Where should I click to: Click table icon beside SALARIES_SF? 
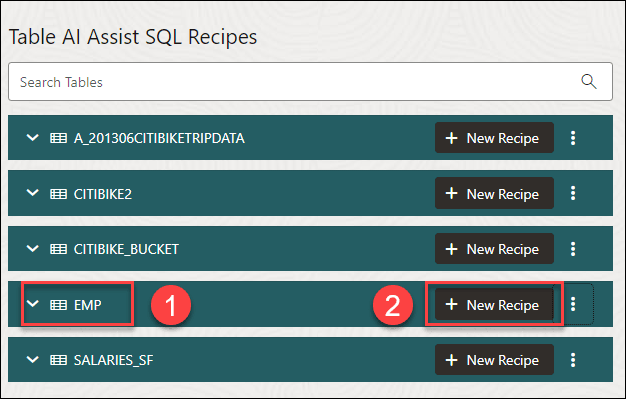[58, 360]
